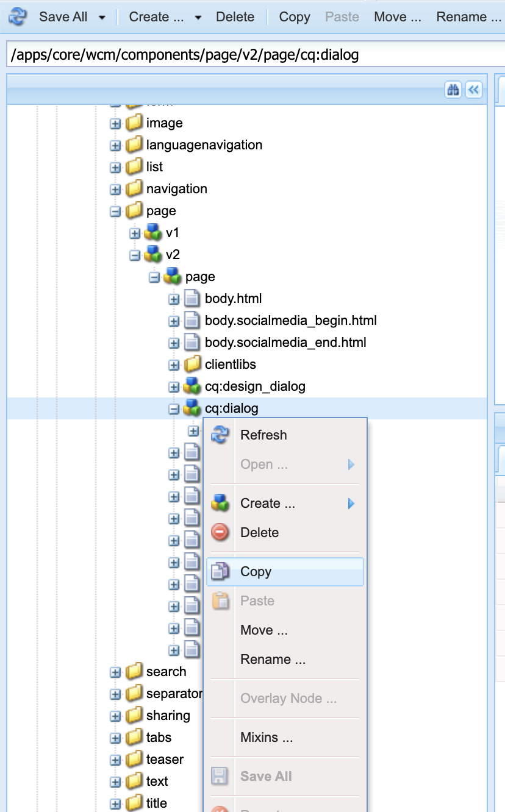Choose Rename ... from the context menu

pos(273,659)
